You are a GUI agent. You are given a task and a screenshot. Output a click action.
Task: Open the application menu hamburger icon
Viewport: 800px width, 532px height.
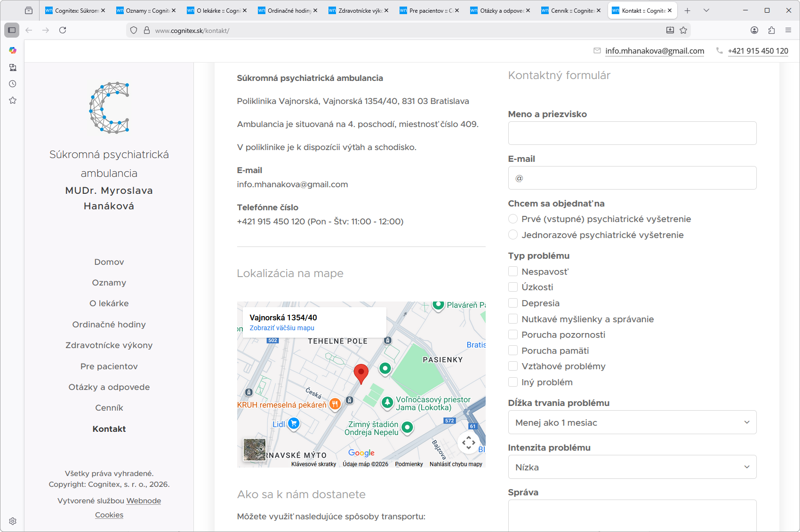coord(788,30)
